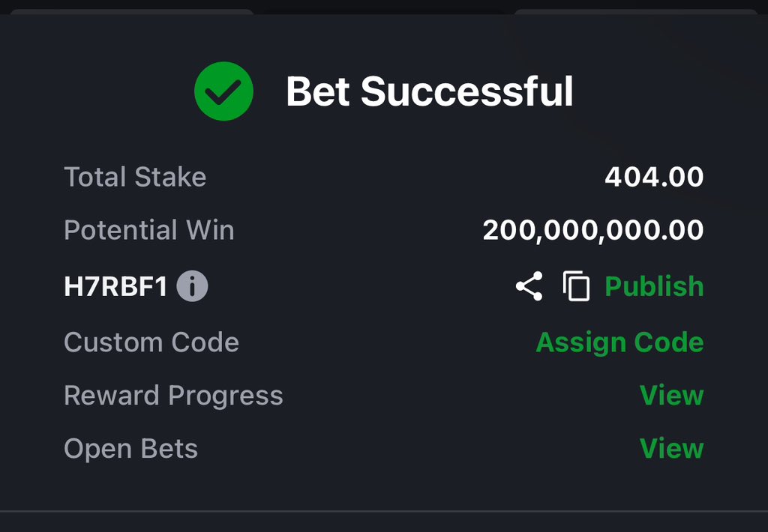The height and width of the screenshot is (532, 768).
Task: Assign a custom code to this bet
Action: point(620,342)
